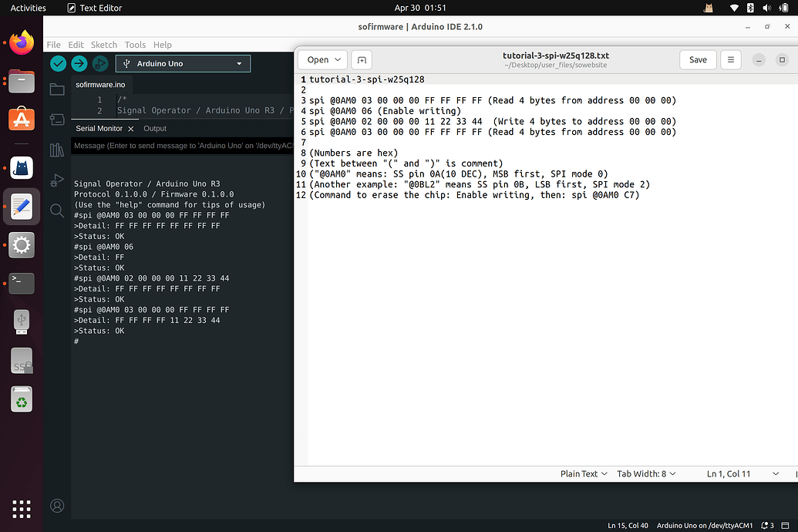
Task: Open the Sketch menu
Action: coord(103,45)
